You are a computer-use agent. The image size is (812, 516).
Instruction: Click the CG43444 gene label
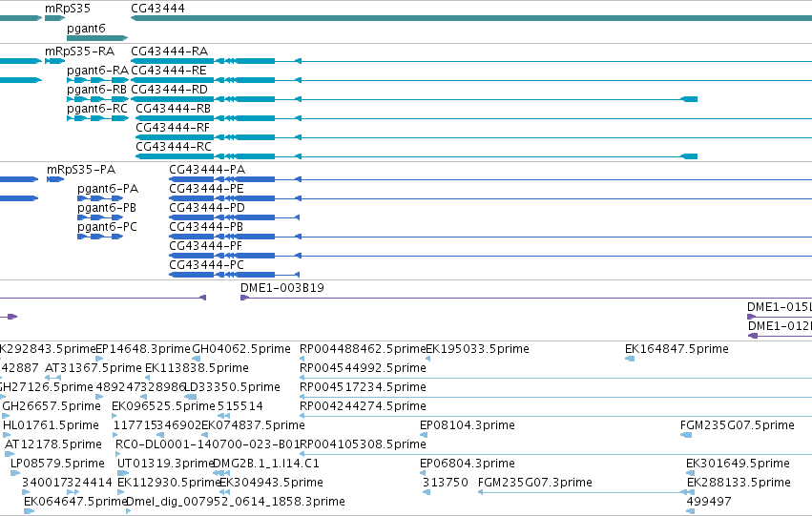tap(157, 9)
